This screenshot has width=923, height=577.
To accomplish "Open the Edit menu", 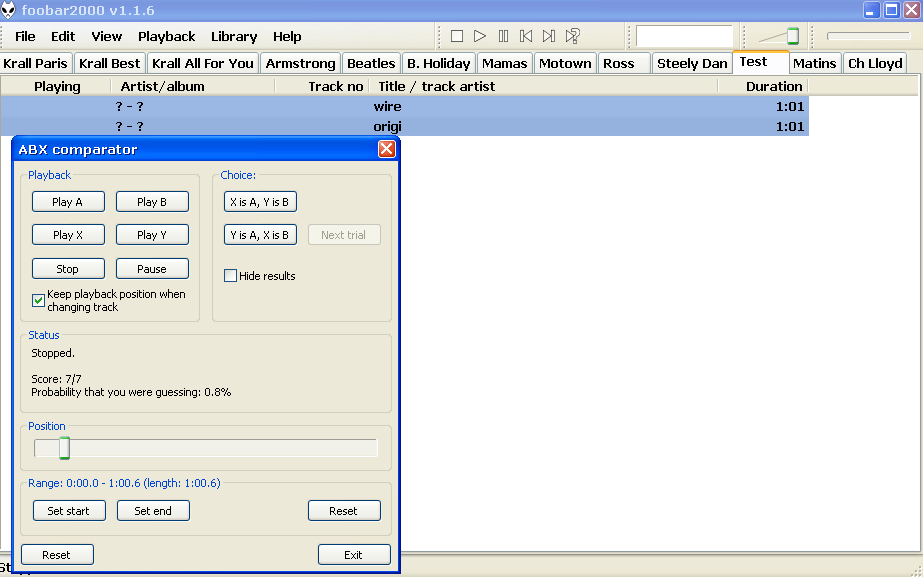I will [x=63, y=37].
